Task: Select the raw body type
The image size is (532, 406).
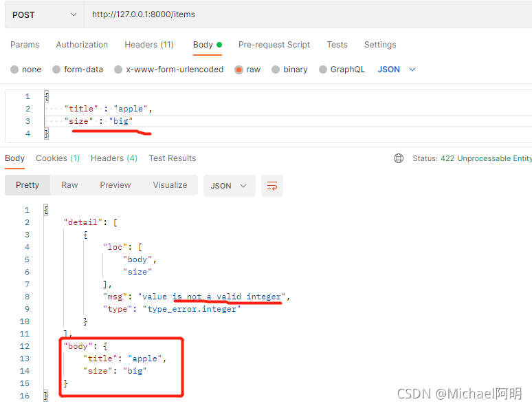Action: [247, 70]
